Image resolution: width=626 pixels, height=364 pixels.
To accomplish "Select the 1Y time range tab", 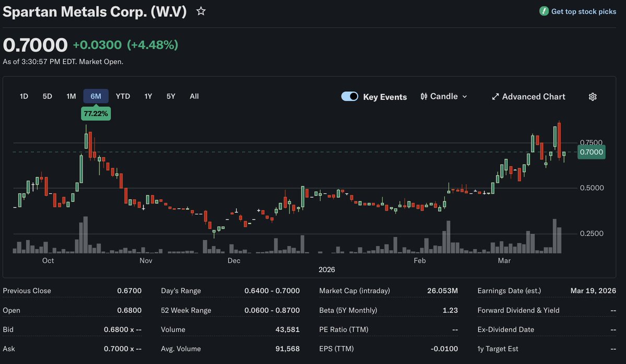I will point(148,96).
